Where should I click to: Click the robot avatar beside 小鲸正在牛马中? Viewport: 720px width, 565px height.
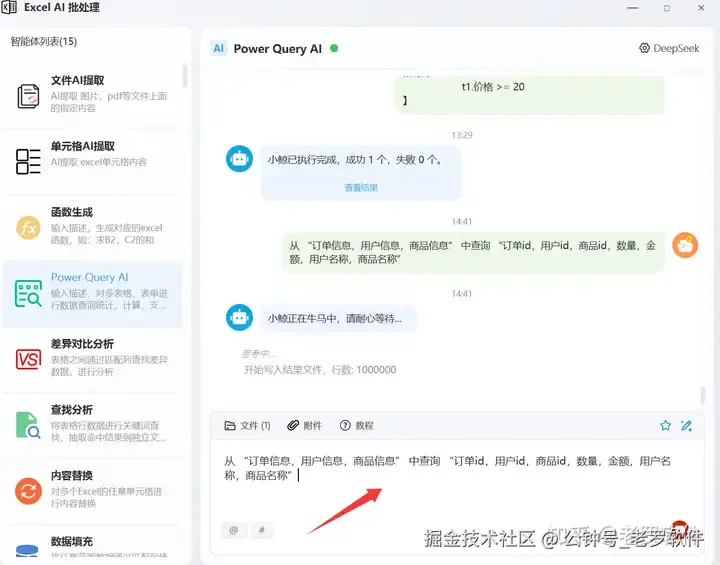[239, 317]
